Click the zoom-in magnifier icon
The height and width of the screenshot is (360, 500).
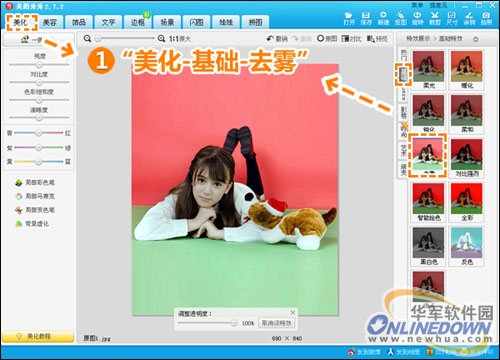pos(161,39)
